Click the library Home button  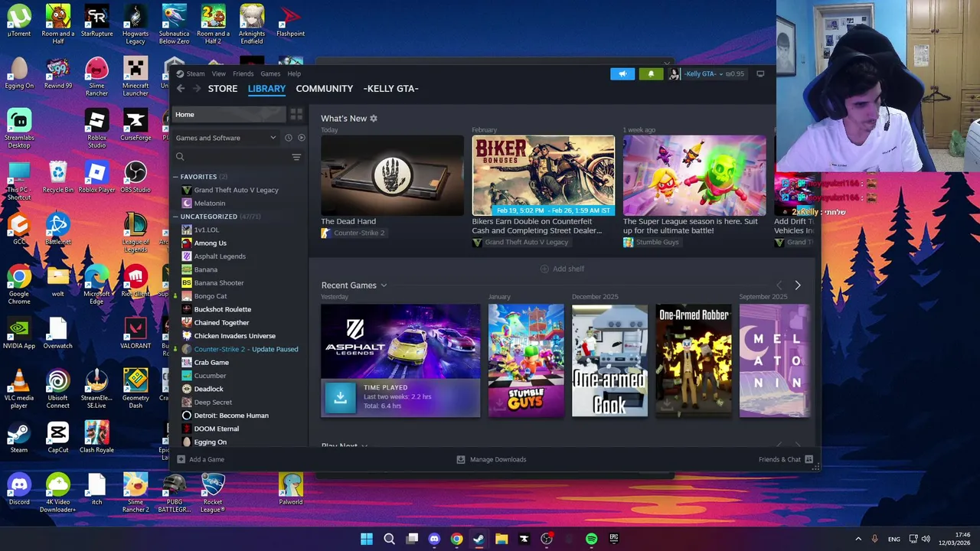(x=229, y=114)
